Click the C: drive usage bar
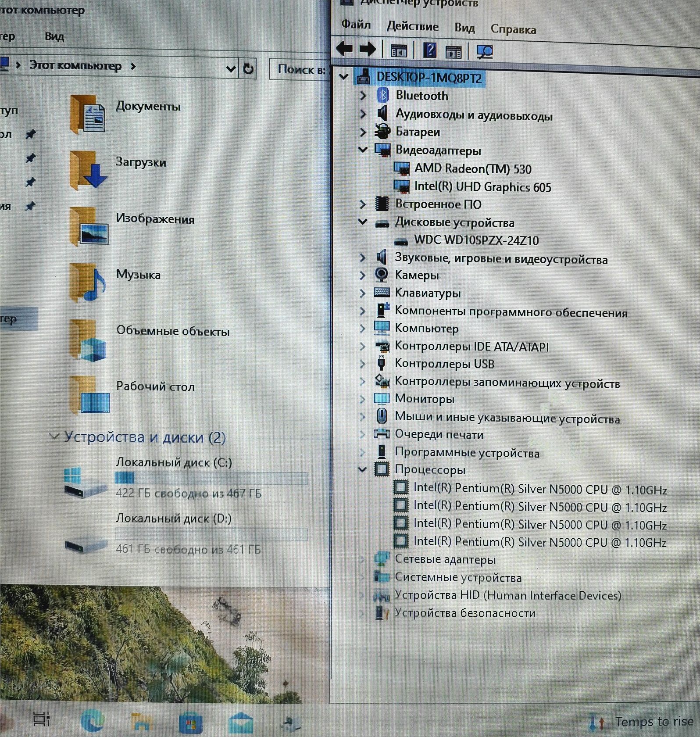Screen dimensions: 700x737 211,478
